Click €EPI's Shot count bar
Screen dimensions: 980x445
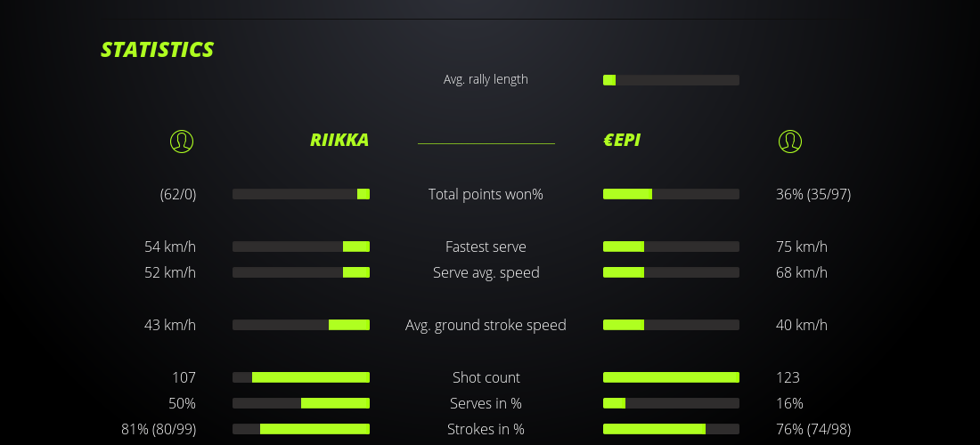pyautogui.click(x=671, y=377)
